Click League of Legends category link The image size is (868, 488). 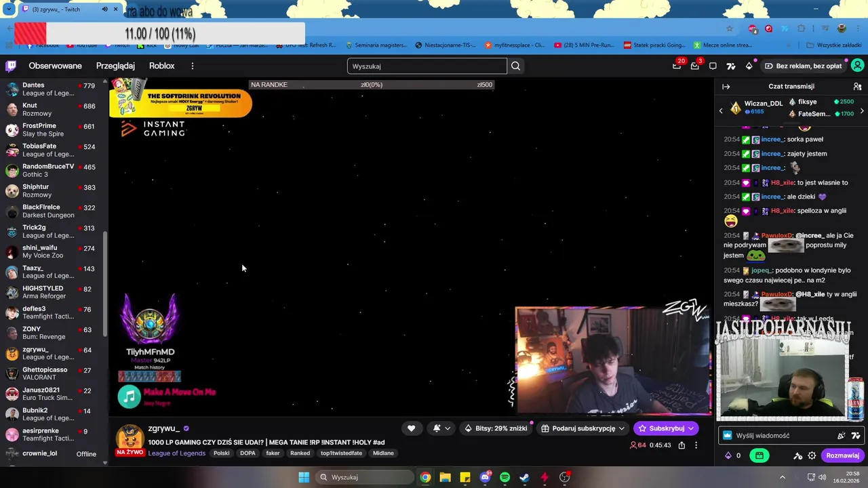point(176,453)
